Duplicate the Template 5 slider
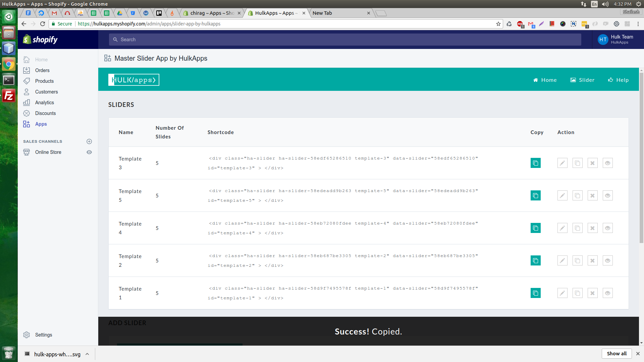This screenshot has height=362, width=644. click(578, 195)
